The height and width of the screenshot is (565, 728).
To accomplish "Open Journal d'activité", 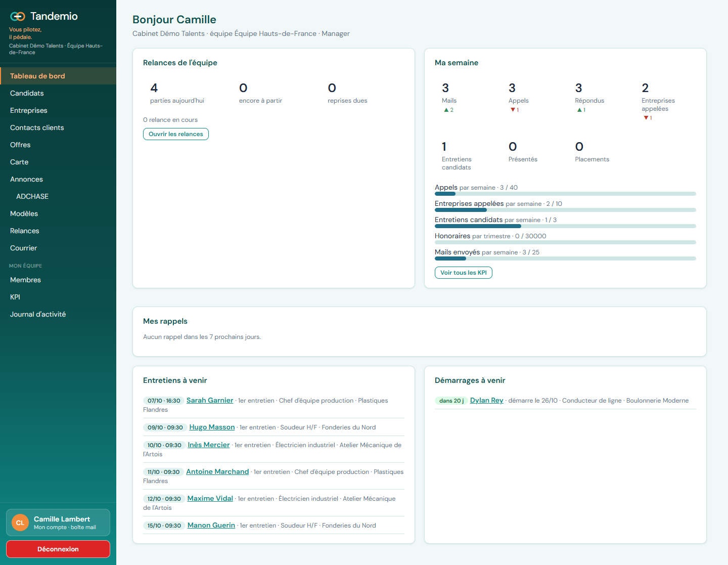I will point(58,314).
